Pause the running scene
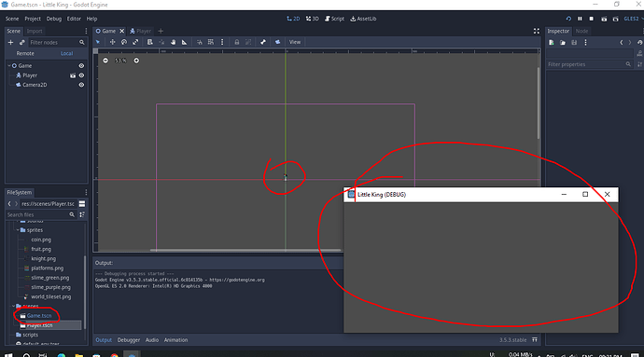This screenshot has width=644, height=357. [x=580, y=19]
